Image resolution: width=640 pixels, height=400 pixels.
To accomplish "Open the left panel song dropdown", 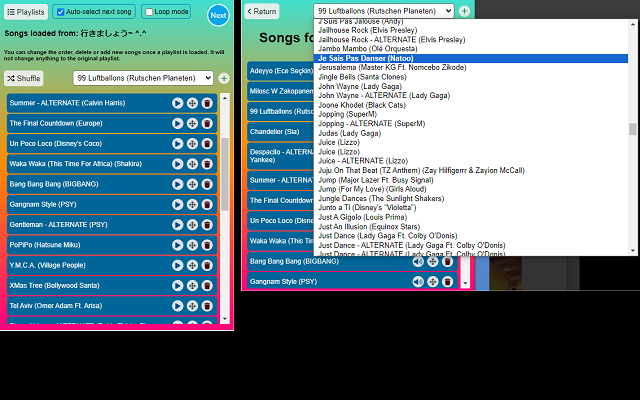I will (143, 78).
